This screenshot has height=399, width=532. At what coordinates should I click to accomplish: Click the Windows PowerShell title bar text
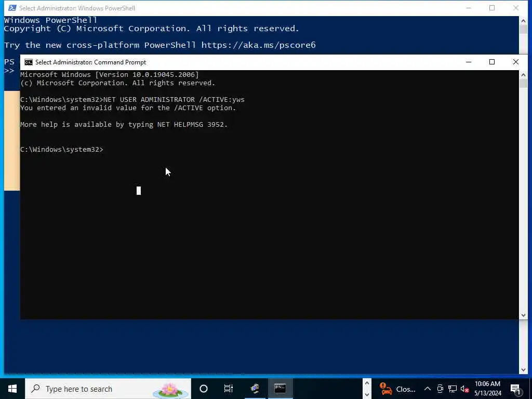tap(77, 8)
